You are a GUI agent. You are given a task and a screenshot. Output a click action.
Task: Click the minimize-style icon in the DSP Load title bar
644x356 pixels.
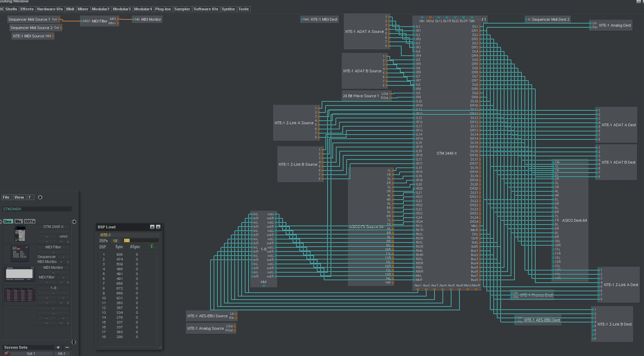coord(152,227)
